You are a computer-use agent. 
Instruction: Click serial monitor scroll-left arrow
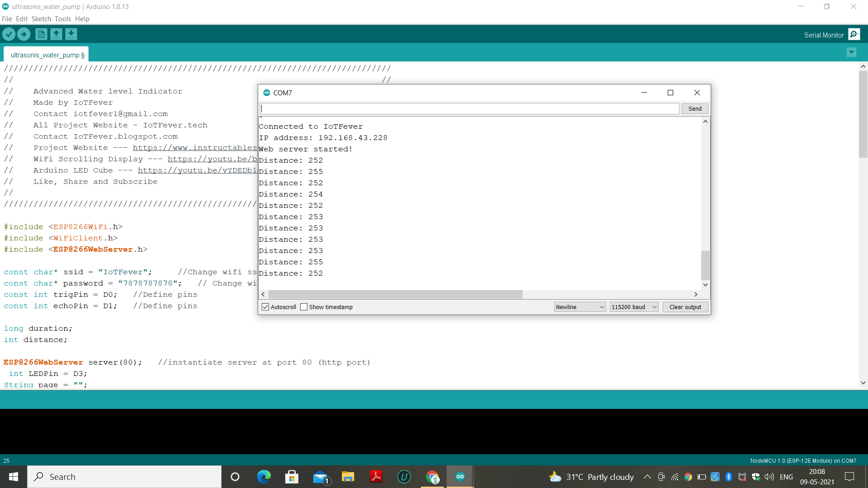pos(263,294)
